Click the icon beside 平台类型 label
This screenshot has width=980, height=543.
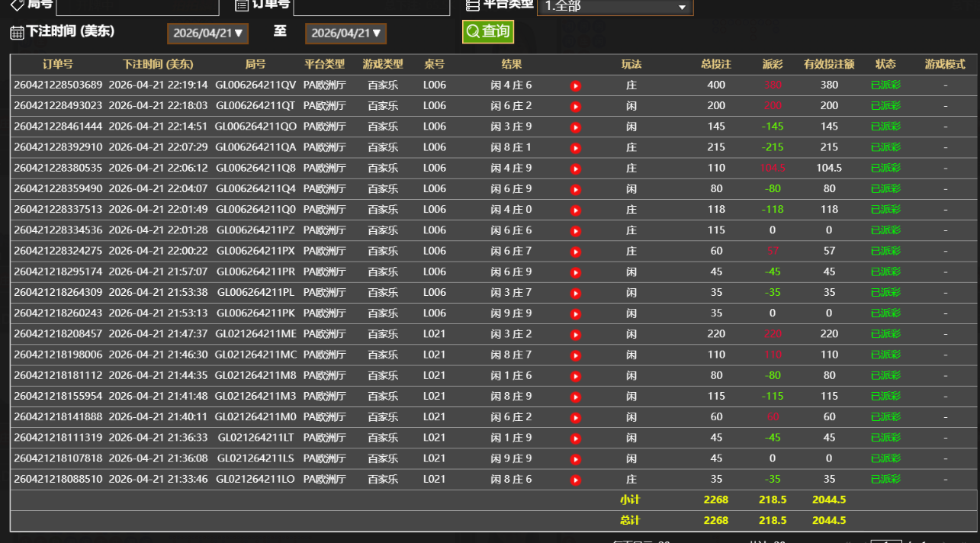pos(473,5)
